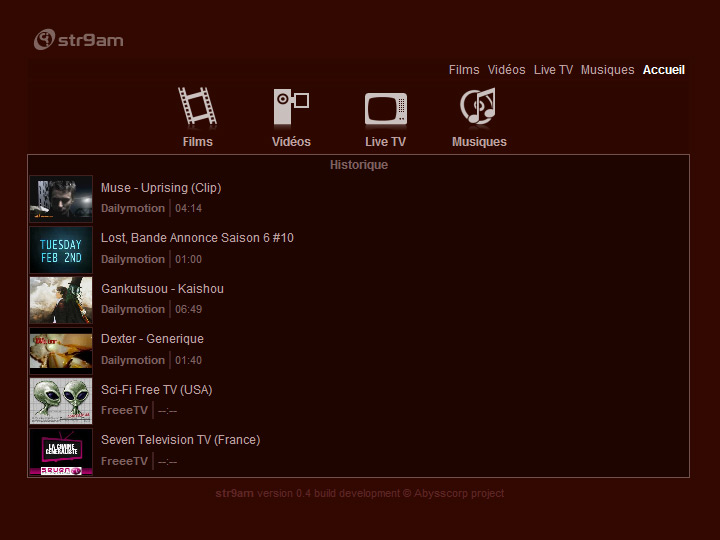The width and height of the screenshot is (720, 540).
Task: Click the Live TV label under the TV icon
Action: click(385, 142)
